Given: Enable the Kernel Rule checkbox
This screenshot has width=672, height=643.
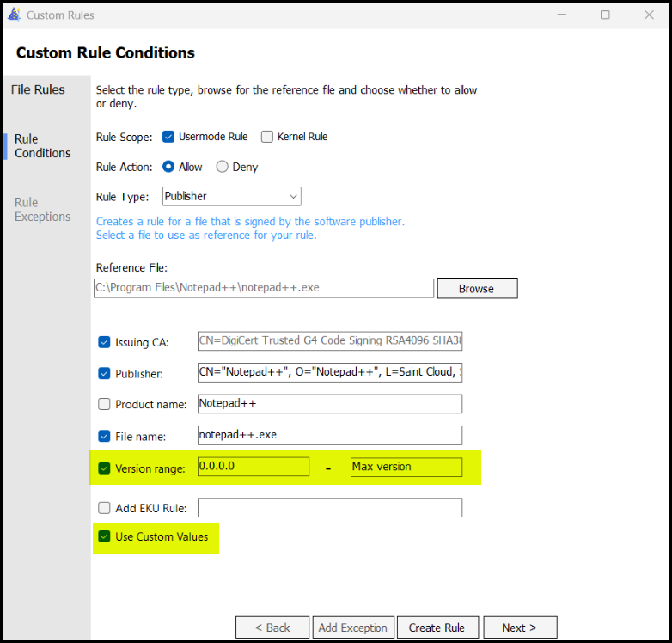Looking at the screenshot, I should [267, 137].
